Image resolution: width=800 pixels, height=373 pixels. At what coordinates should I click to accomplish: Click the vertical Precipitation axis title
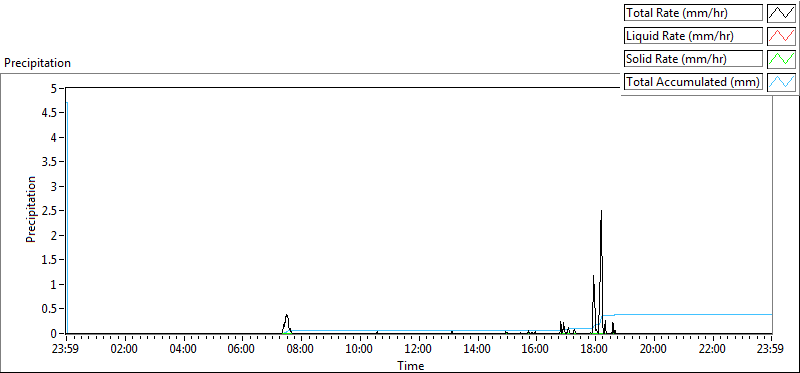(31, 209)
